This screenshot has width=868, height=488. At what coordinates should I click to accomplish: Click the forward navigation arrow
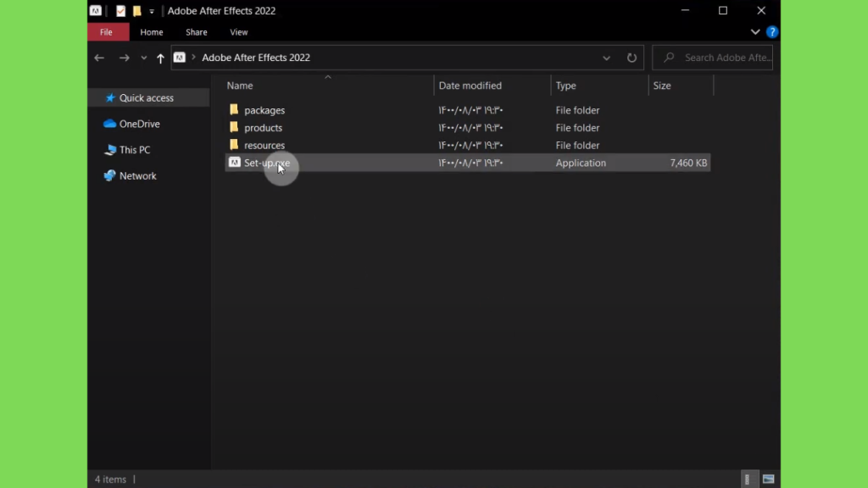124,58
